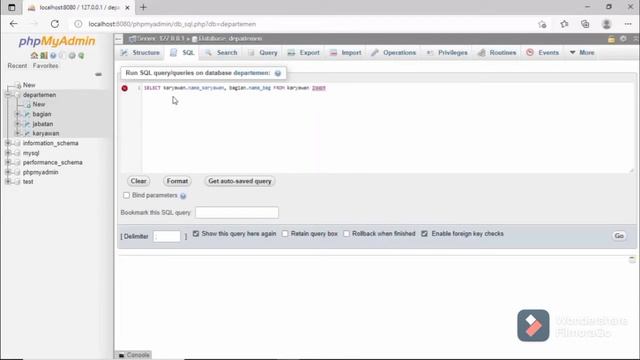
Task: Open help icon beside Run SQL query heading
Action: tap(278, 73)
